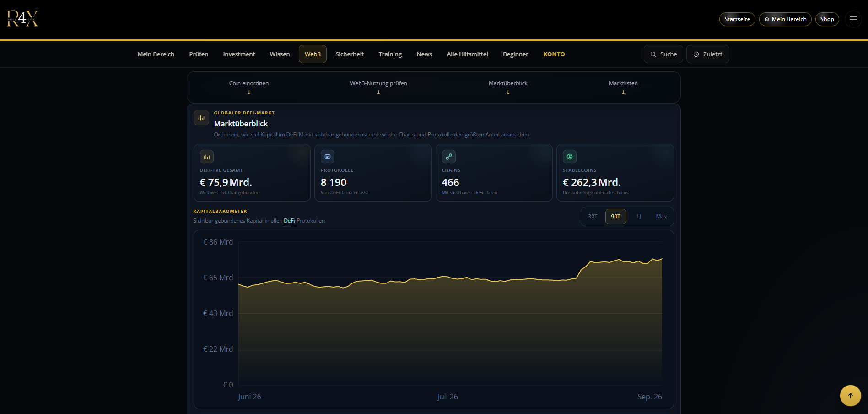This screenshot has height=414, width=868.
Task: Jump down to Marktlisten section
Action: [x=623, y=87]
